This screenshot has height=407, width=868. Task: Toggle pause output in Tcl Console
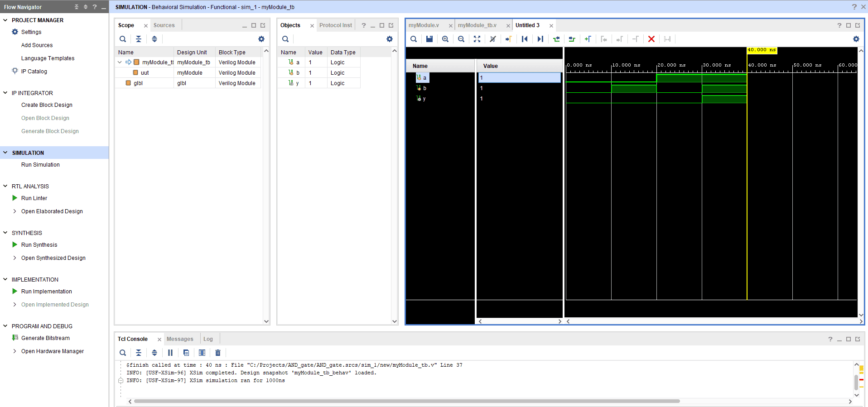pos(170,353)
